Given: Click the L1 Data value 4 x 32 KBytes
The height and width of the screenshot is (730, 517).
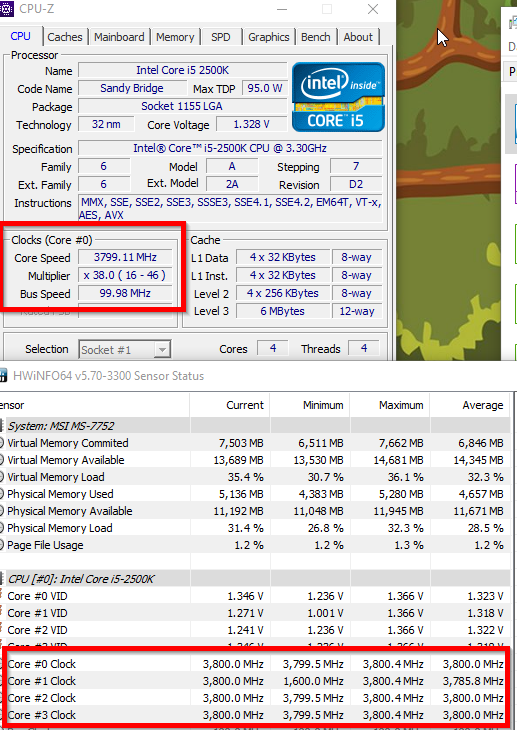Looking at the screenshot, I should (x=282, y=257).
